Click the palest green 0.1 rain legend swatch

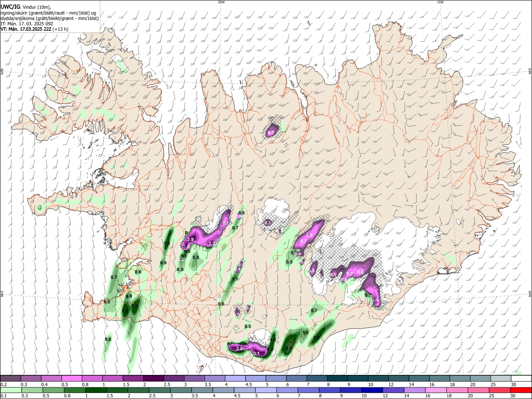point(10,390)
